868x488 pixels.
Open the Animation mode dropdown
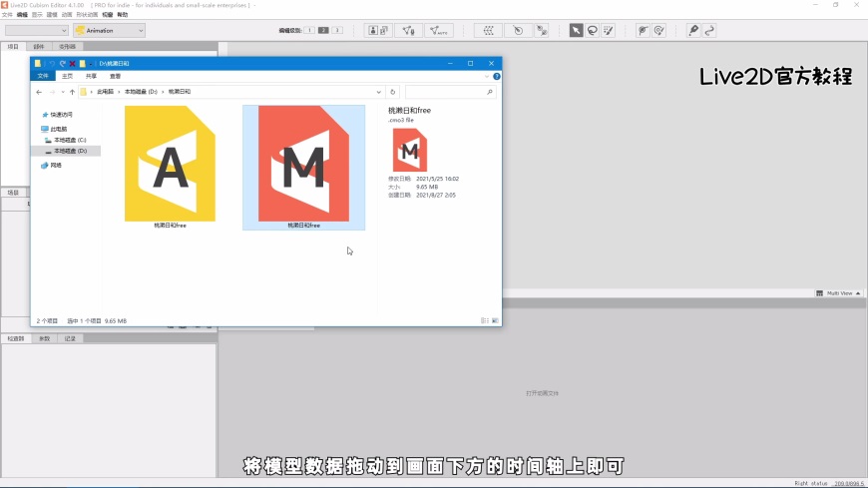pyautogui.click(x=109, y=31)
